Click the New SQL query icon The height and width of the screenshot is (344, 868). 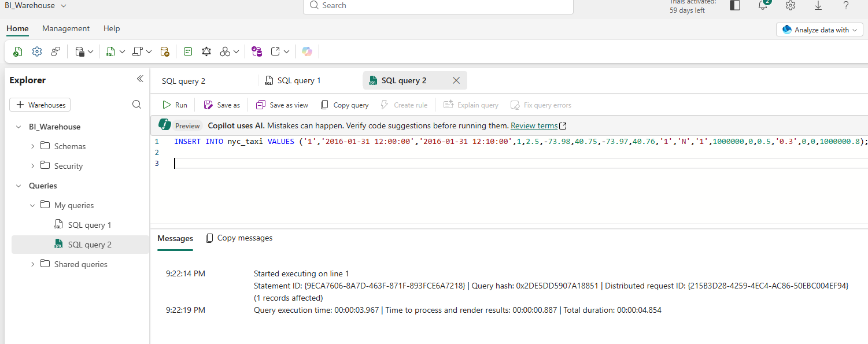point(110,51)
